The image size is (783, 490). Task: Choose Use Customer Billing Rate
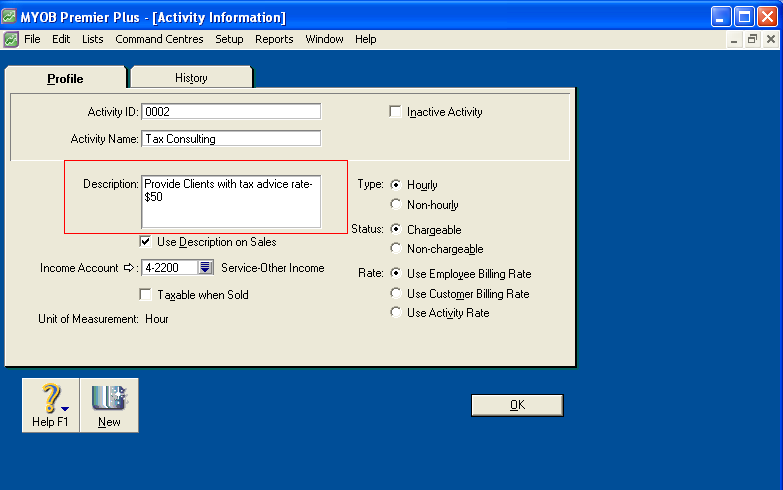point(395,293)
